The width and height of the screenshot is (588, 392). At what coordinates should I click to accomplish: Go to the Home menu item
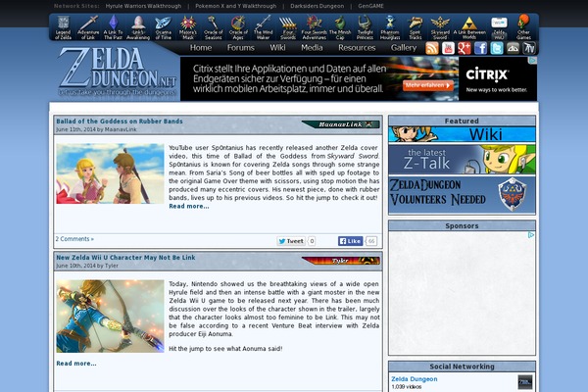click(201, 48)
